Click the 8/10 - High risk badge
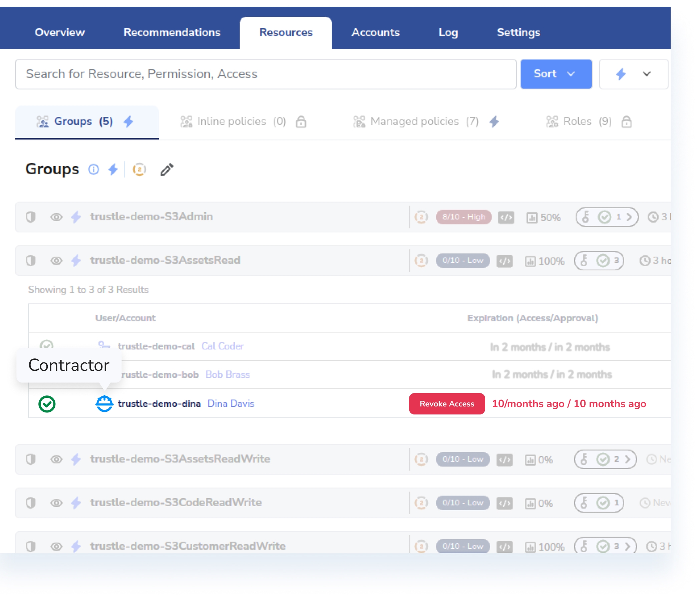Viewport: 700px width, 600px height. coord(464,217)
